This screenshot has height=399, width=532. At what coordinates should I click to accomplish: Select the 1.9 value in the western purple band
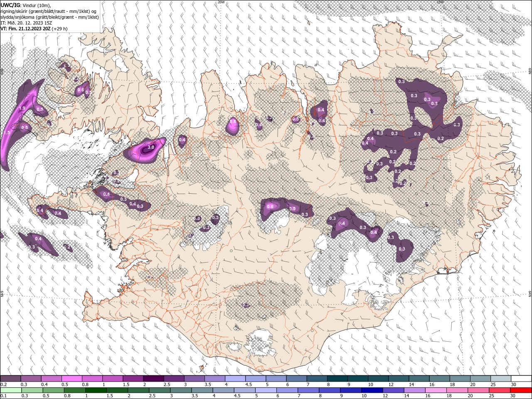(22, 108)
